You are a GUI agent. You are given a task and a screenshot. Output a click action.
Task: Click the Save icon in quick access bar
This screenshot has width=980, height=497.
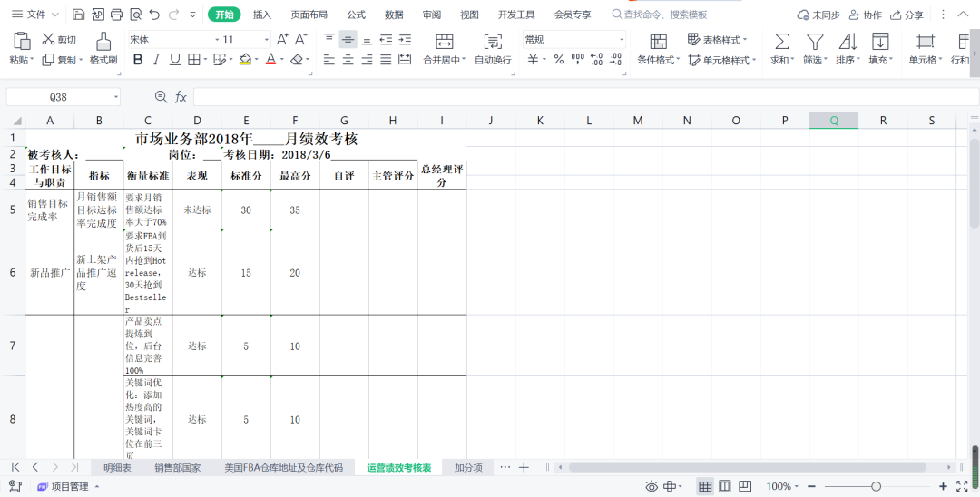(78, 15)
